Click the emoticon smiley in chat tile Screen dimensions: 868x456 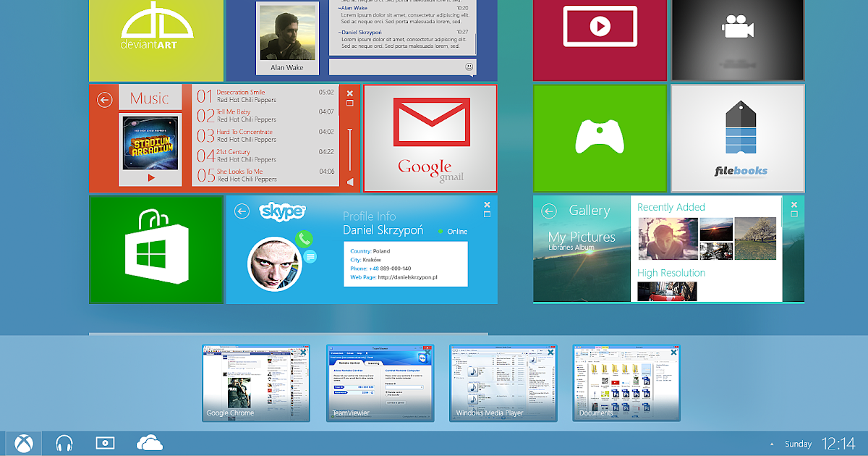(469, 67)
